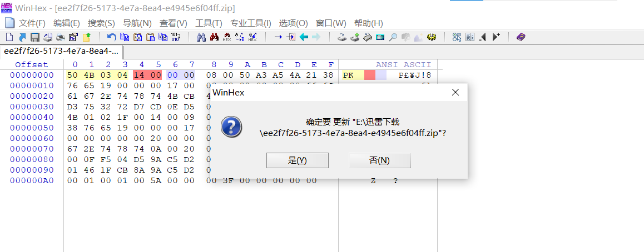The height and width of the screenshot is (252, 644).
Task: Select the ee2f7f26-5173-4e7a-8ea4 file tab
Action: pyautogui.click(x=61, y=52)
